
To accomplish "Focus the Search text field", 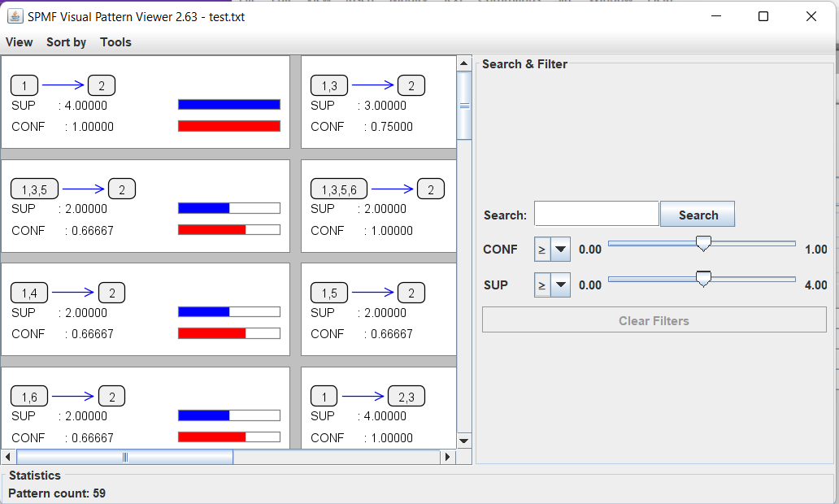I will [596, 215].
